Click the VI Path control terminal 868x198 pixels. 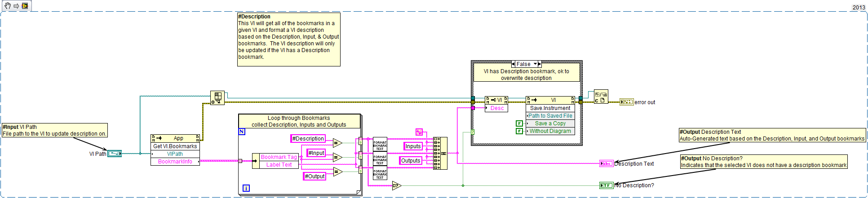(114, 154)
